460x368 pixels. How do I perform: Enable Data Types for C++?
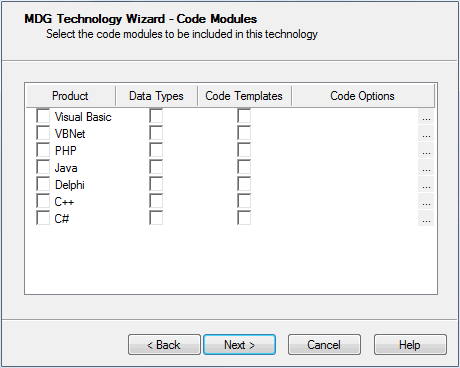pos(156,201)
